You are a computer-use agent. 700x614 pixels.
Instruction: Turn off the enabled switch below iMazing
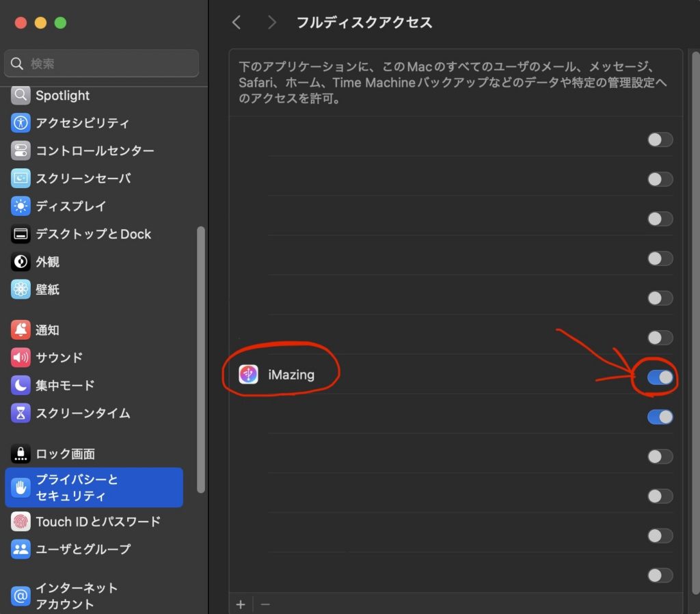pyautogui.click(x=660, y=416)
